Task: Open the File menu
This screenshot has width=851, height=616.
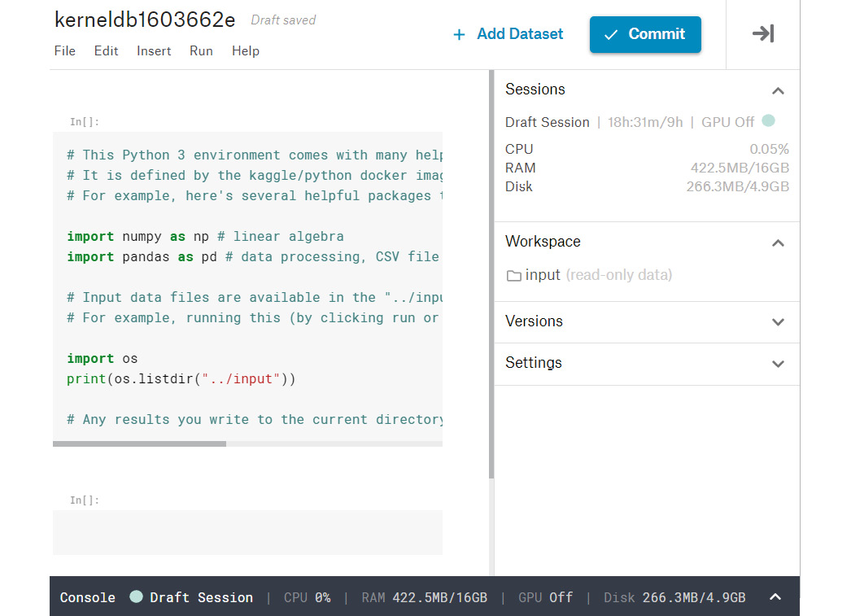Action: [x=64, y=51]
